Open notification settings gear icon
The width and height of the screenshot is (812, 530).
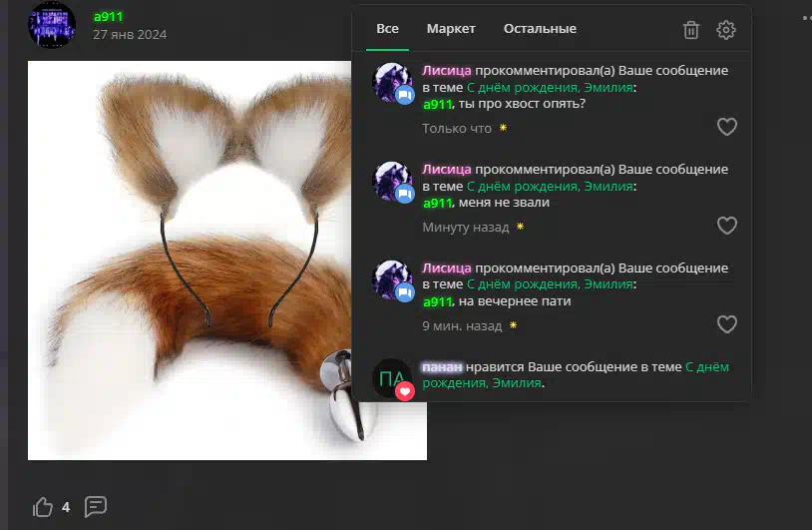(725, 30)
